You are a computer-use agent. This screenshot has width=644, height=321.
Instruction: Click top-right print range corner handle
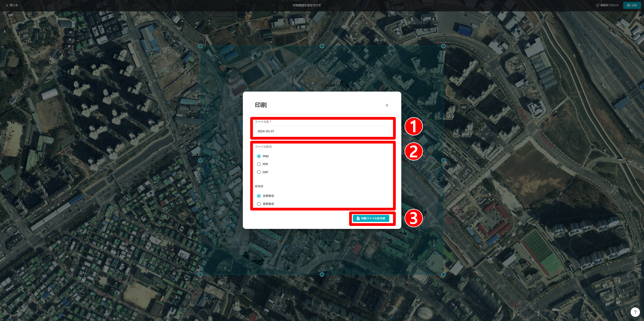point(443,46)
